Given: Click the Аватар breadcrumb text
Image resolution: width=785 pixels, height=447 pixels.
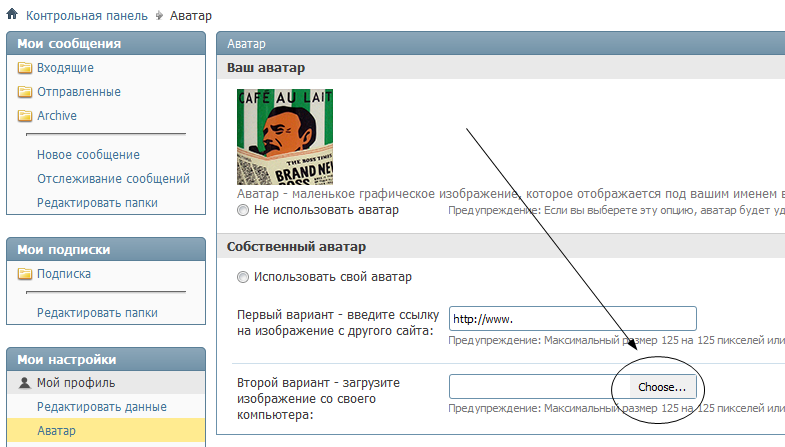Looking at the screenshot, I should pyautogui.click(x=191, y=16).
